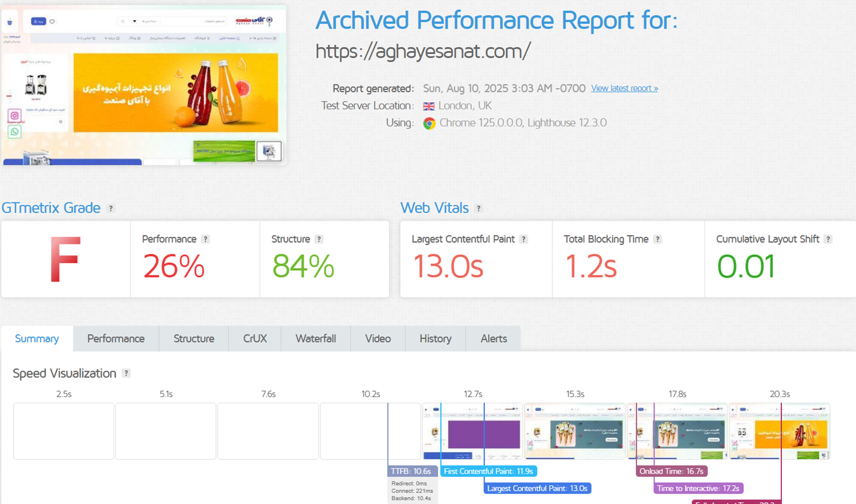Click the help icon beside GTmetrix Grade
This screenshot has height=504, width=856.
[x=111, y=208]
